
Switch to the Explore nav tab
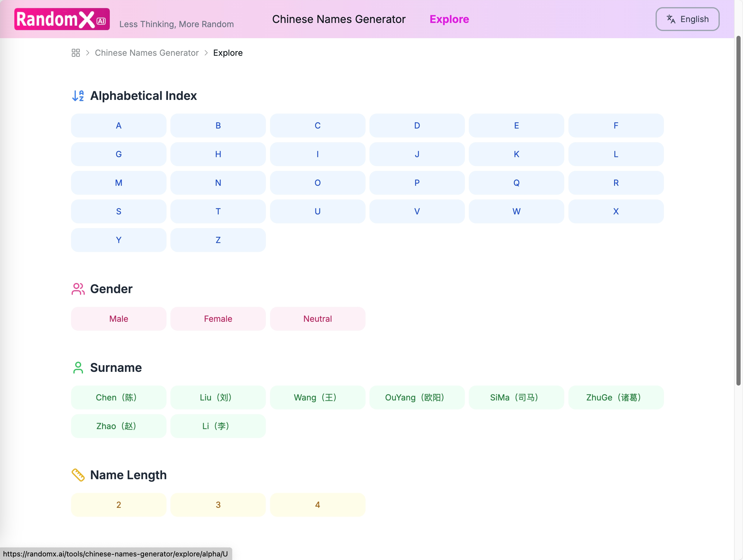point(449,19)
